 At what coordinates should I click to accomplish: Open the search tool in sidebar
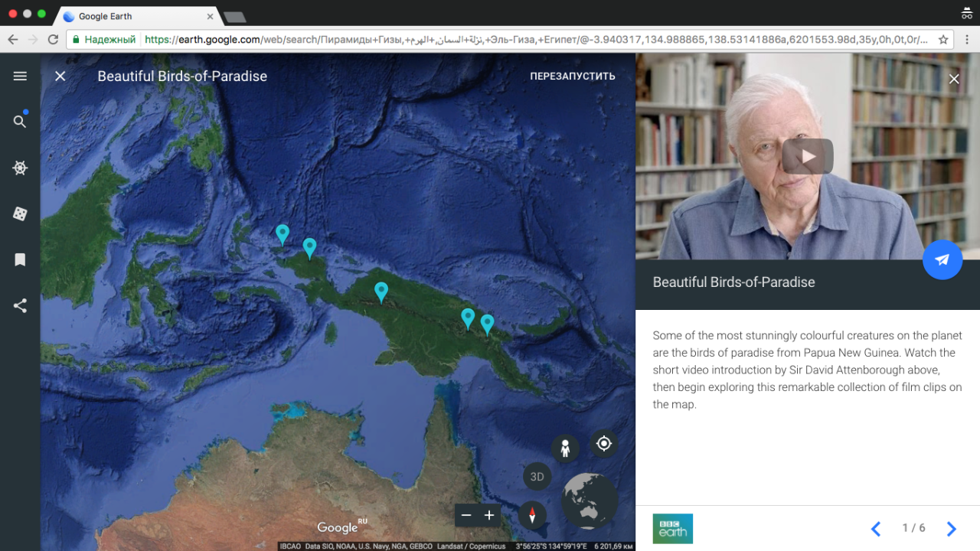pos(20,122)
